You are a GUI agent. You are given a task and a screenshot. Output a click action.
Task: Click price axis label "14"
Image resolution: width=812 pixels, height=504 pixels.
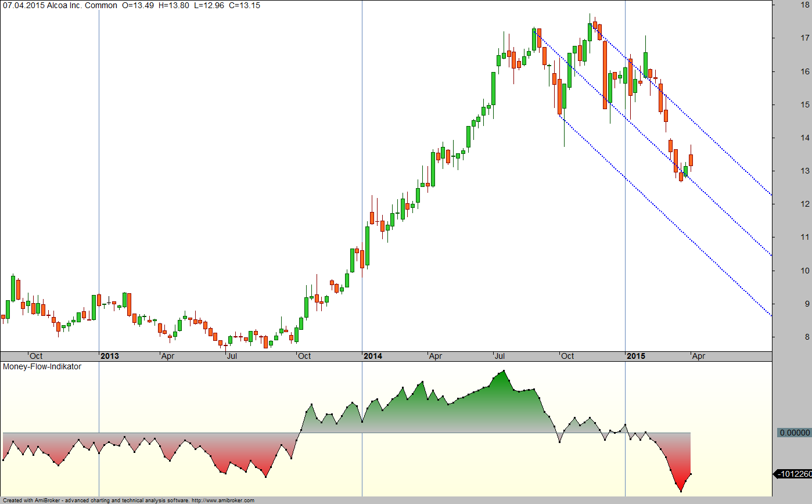tap(805, 138)
